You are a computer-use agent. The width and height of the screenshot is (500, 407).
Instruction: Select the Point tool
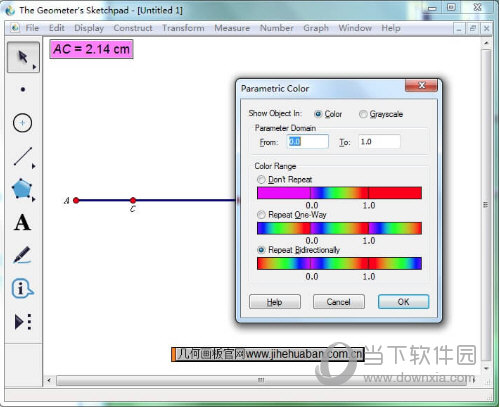point(23,89)
